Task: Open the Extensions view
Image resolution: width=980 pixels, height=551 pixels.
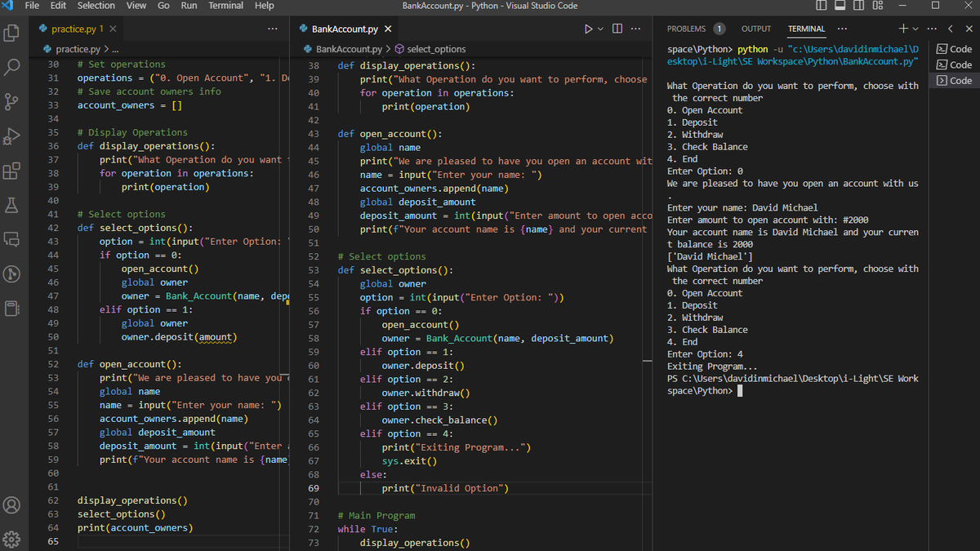Action: click(x=11, y=171)
